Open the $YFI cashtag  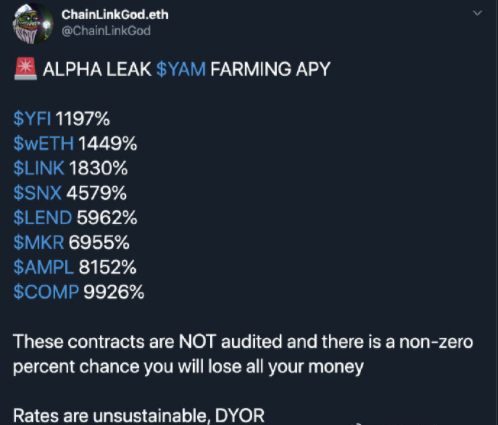[x=32, y=118]
